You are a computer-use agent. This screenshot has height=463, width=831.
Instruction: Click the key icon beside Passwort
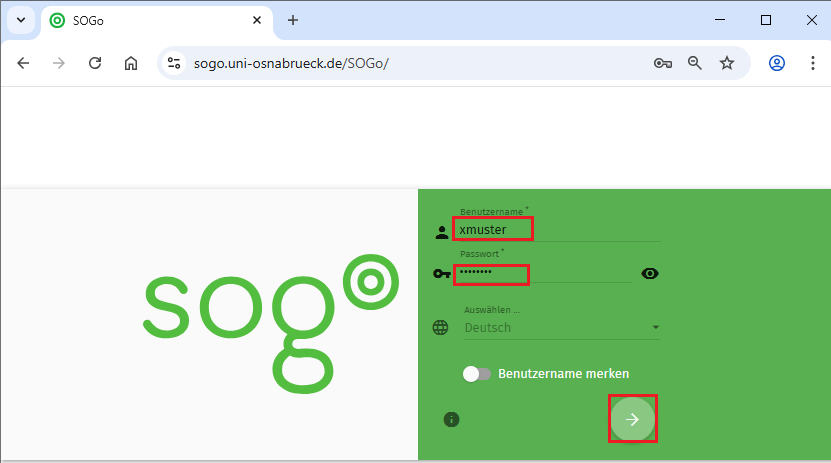click(441, 273)
